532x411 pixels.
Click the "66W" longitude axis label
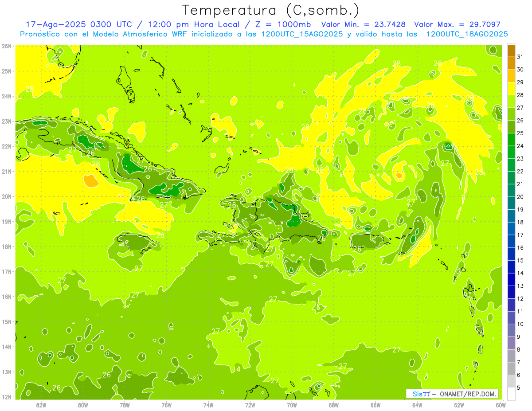pyautogui.click(x=375, y=405)
